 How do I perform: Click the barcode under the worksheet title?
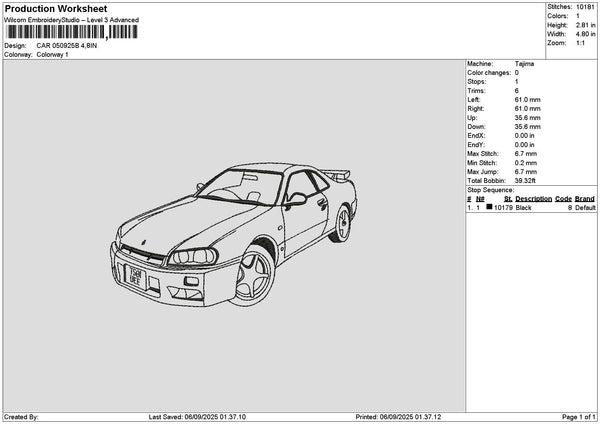[x=72, y=32]
